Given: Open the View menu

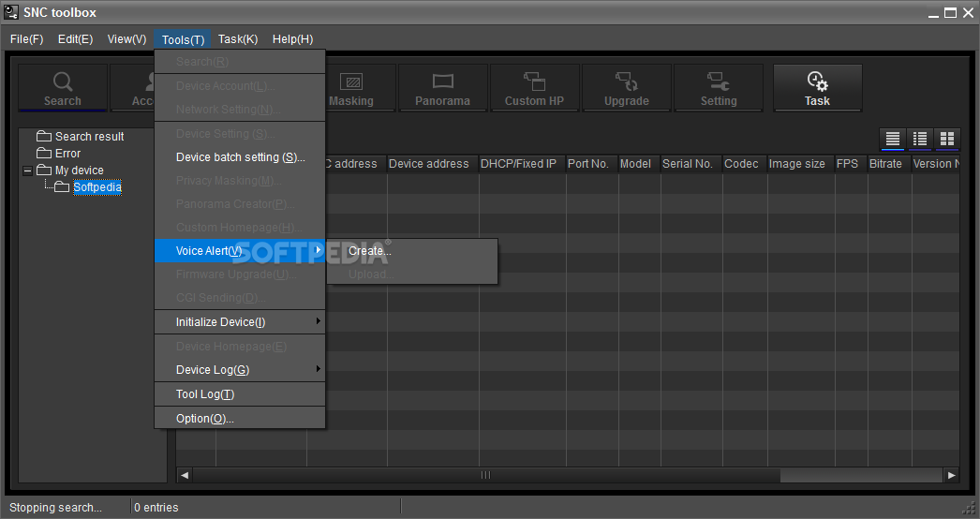Looking at the screenshot, I should click(x=126, y=38).
